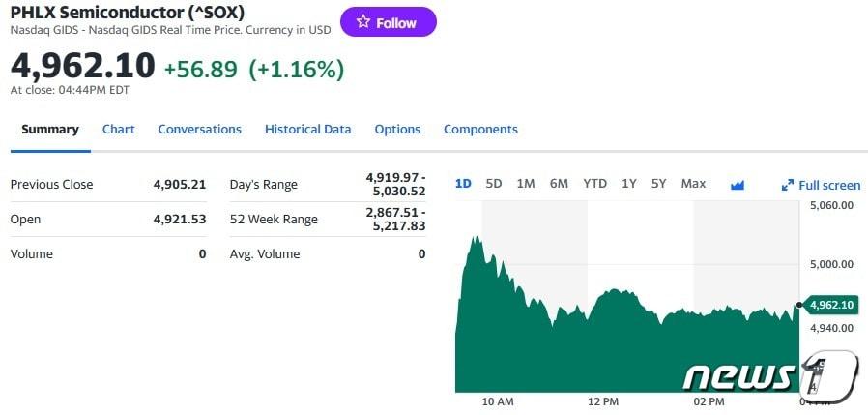The height and width of the screenshot is (415, 868).
Task: Show the Max chart range
Action: point(693,184)
